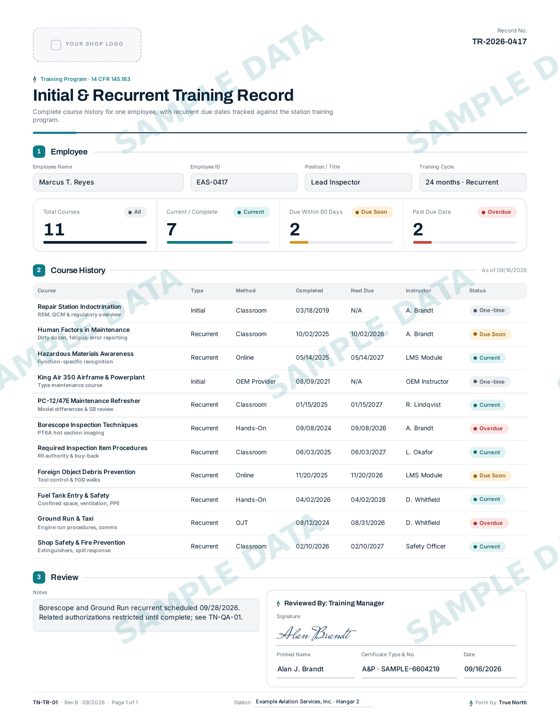Click the True North footer logo icon
Viewport: 560px width, 725px height.
pyautogui.click(x=471, y=702)
